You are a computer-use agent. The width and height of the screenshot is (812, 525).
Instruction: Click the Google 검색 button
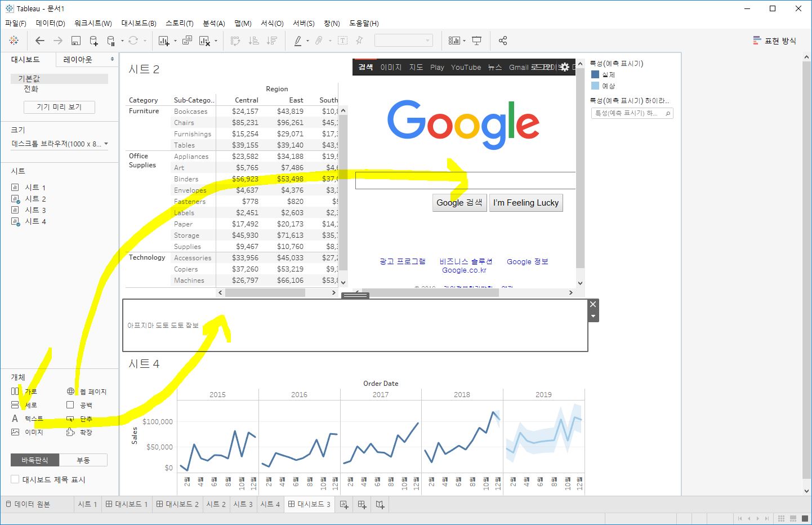459,203
